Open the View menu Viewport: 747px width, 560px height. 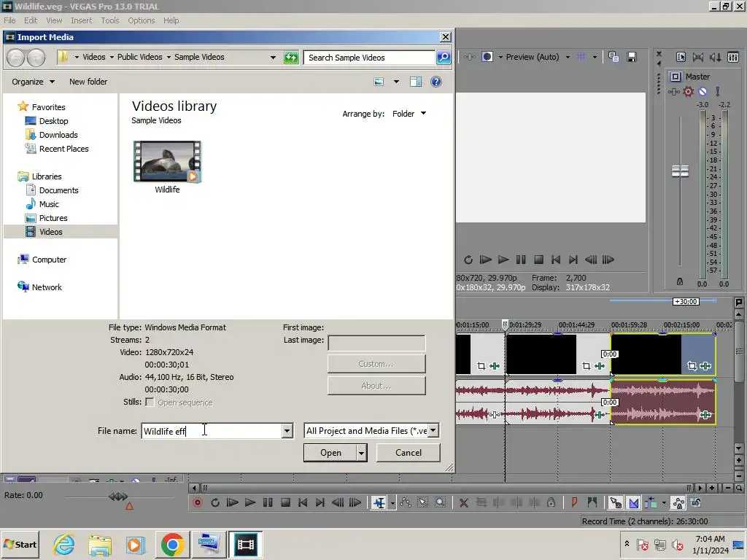[x=54, y=20]
